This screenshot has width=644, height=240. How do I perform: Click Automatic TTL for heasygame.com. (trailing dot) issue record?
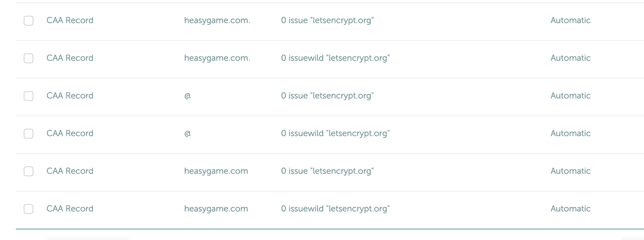(570, 21)
